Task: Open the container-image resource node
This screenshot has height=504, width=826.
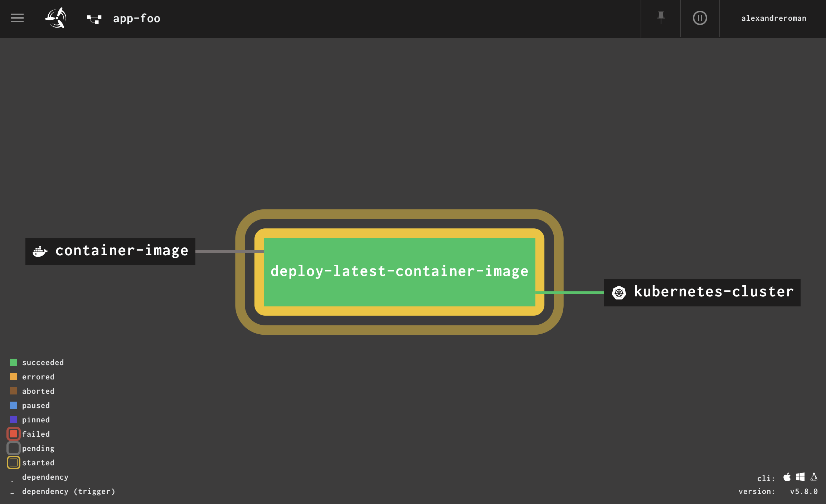Action: click(122, 251)
